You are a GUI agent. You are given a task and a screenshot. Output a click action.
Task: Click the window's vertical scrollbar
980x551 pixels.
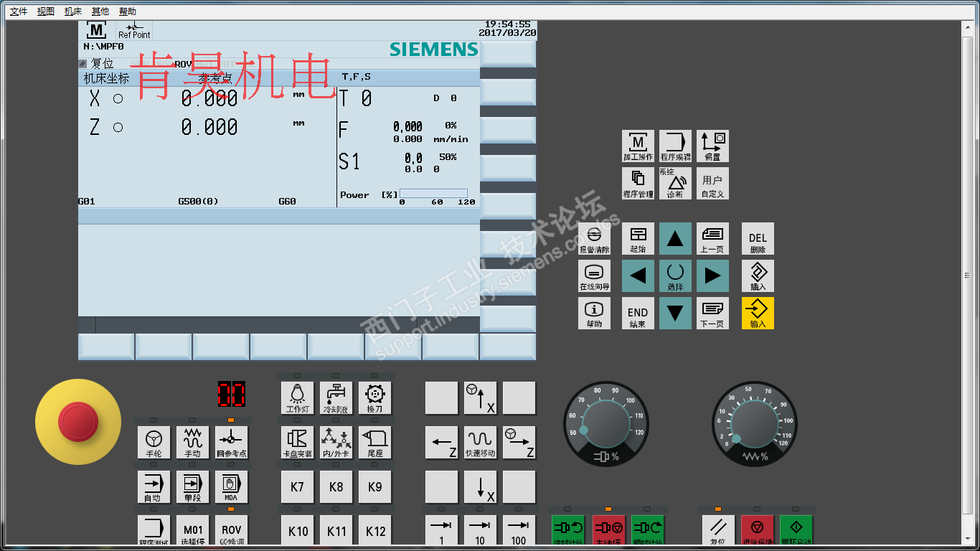(968, 281)
